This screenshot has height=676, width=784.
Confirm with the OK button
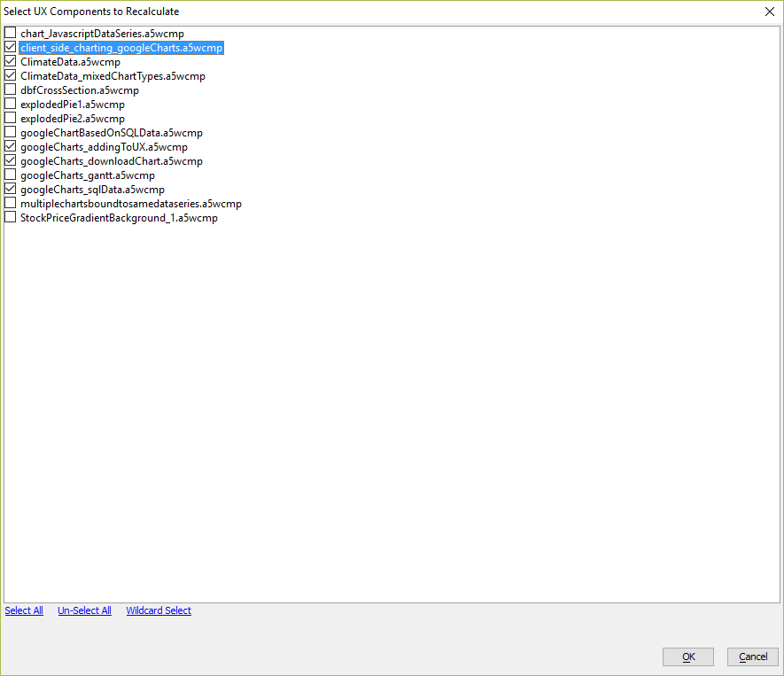pos(688,657)
